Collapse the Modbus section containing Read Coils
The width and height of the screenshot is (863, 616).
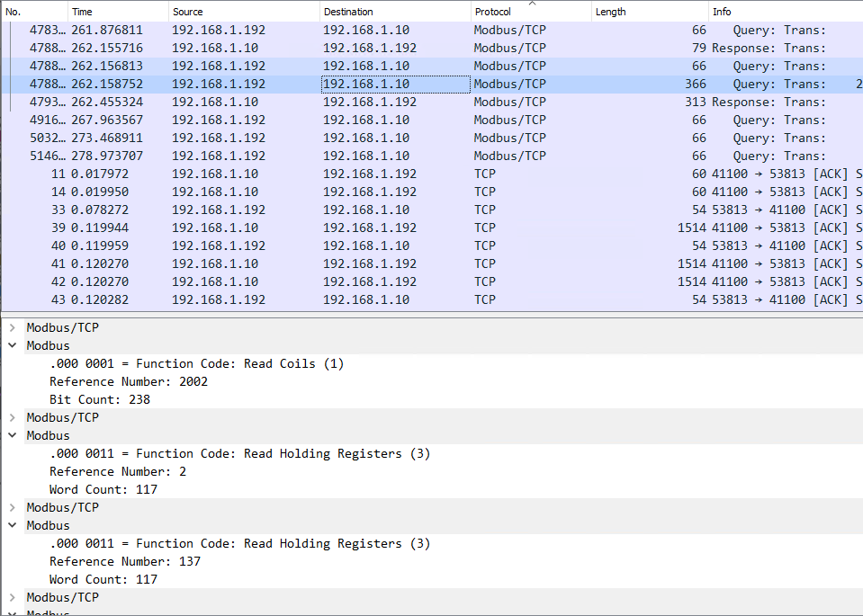pos(13,345)
